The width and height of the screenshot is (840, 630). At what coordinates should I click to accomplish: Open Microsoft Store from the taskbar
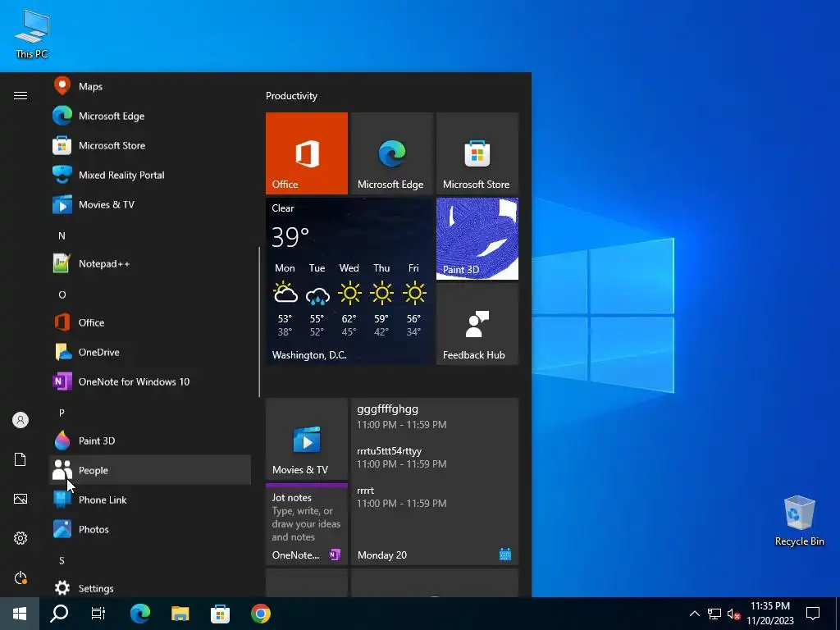click(220, 614)
